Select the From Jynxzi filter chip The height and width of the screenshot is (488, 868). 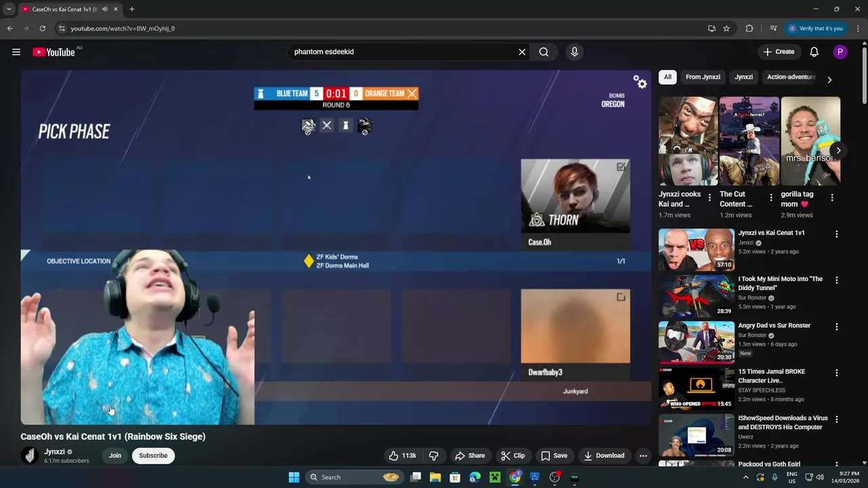click(x=703, y=77)
